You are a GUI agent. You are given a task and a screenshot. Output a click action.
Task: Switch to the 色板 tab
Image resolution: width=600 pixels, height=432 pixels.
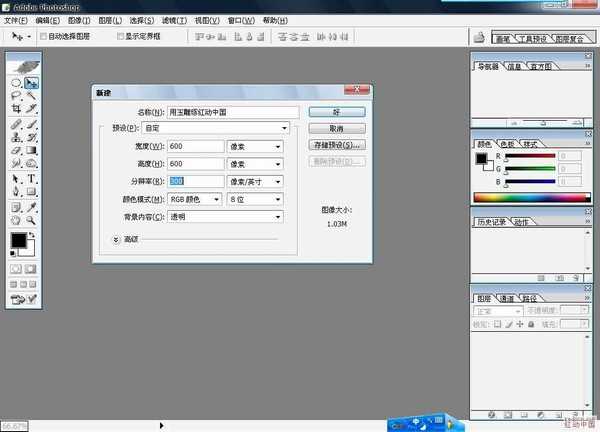pos(507,144)
